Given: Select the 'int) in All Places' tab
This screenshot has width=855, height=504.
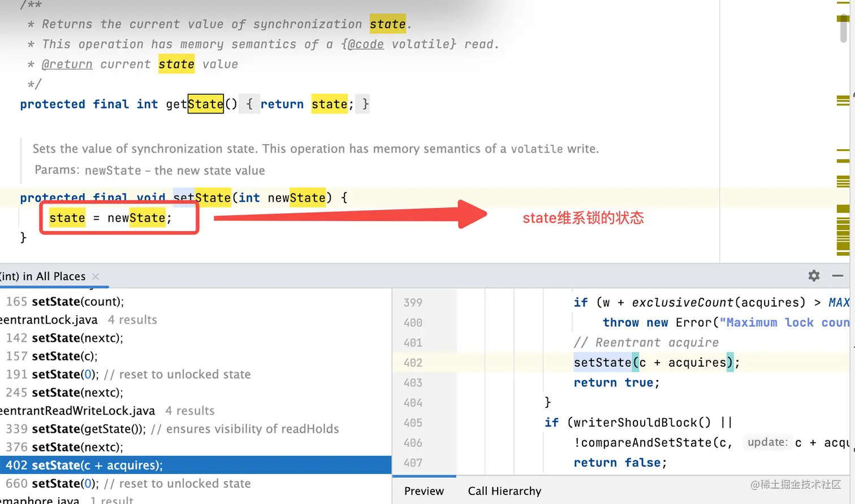Looking at the screenshot, I should (x=43, y=276).
